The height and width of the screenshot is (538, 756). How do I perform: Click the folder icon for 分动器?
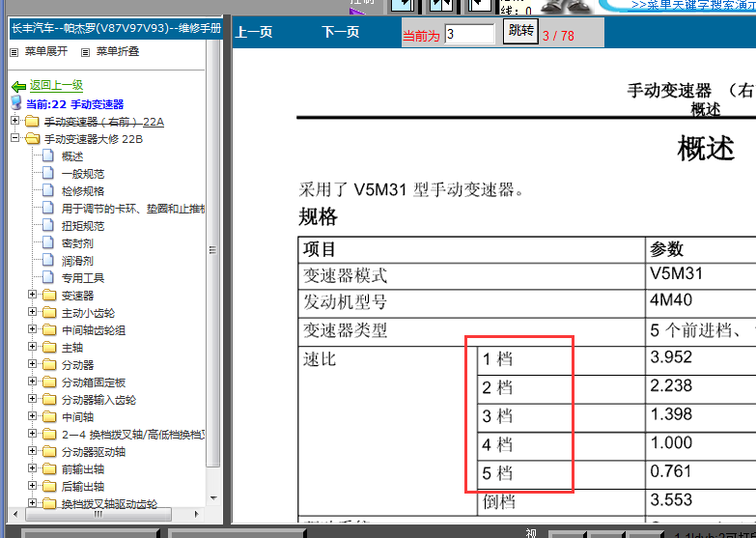[49, 364]
